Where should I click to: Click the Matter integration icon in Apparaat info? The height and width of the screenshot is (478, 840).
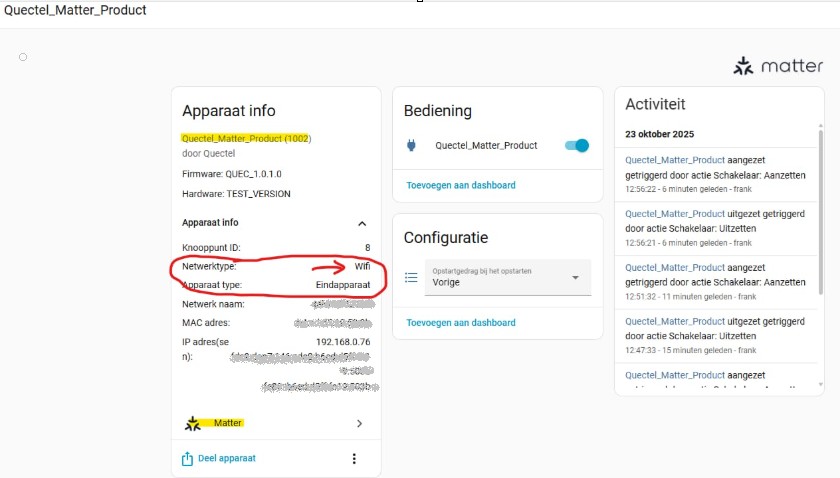click(193, 423)
